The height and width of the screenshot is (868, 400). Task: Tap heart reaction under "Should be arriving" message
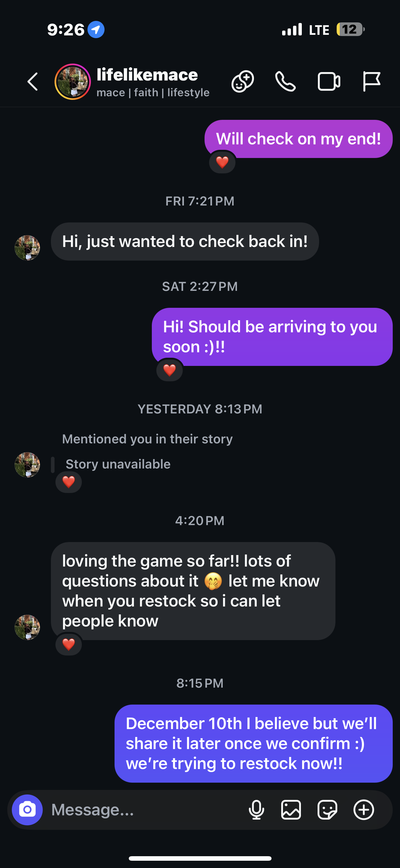[170, 370]
